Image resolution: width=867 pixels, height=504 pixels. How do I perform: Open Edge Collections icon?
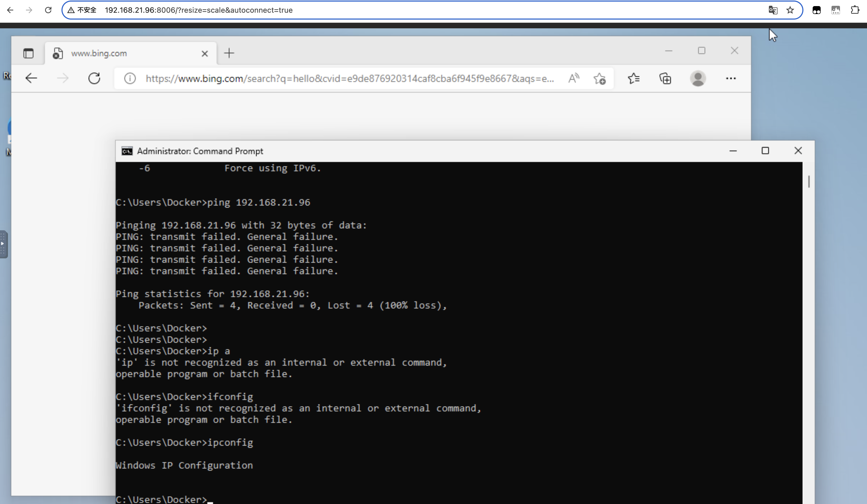click(665, 78)
